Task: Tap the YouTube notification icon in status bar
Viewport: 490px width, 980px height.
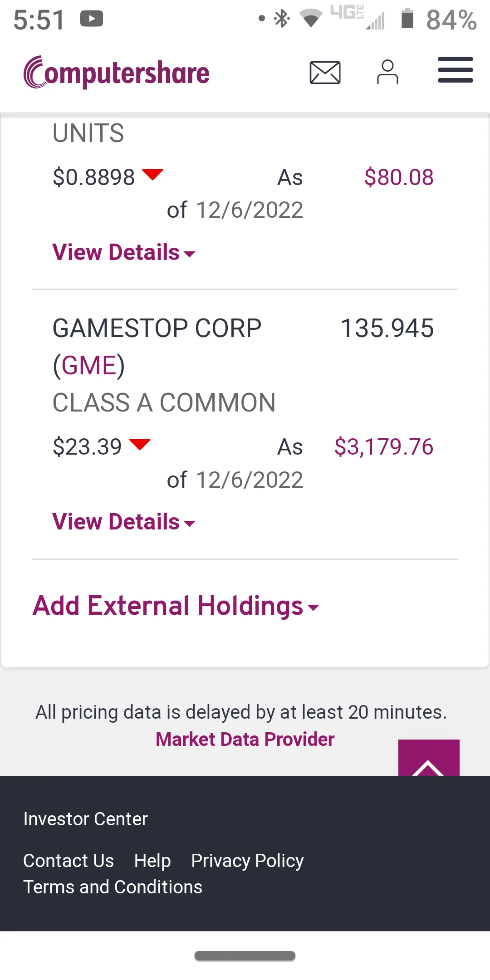Action: coord(92,19)
